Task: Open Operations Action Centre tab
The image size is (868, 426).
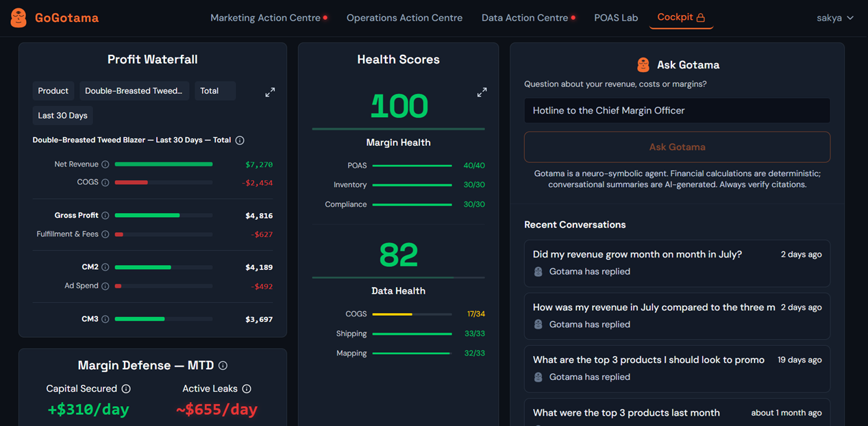Action: [x=404, y=18]
